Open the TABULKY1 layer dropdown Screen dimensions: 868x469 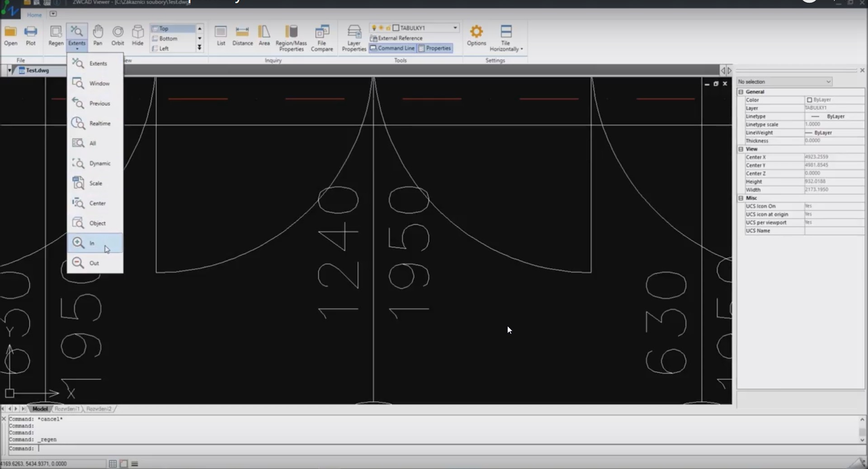455,28
